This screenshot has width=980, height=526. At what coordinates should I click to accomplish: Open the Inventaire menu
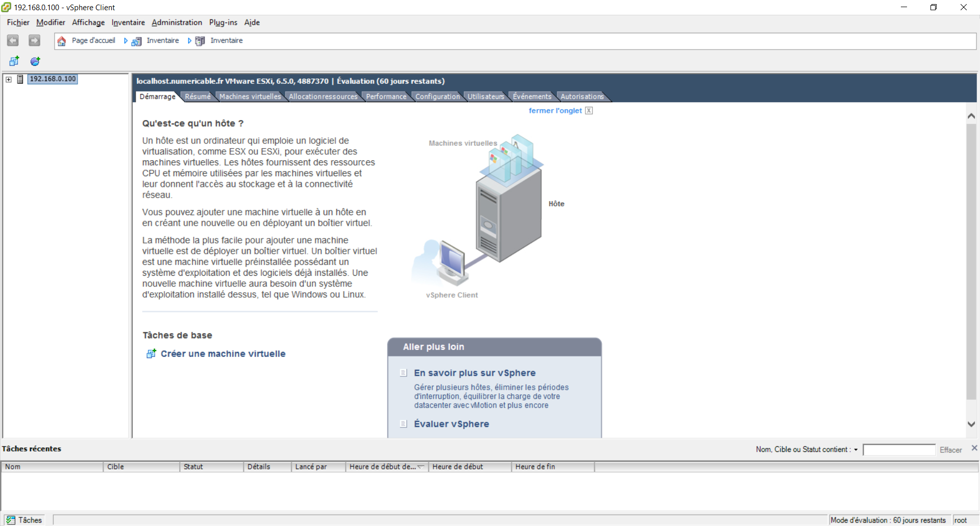coord(128,22)
